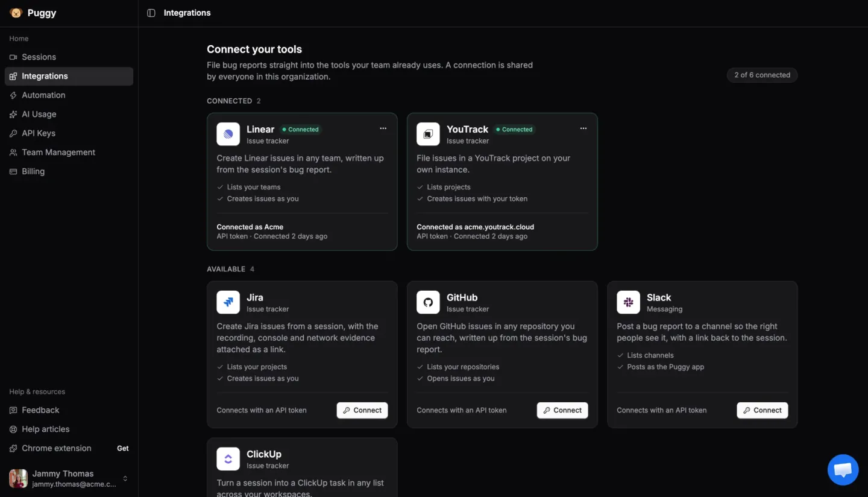868x497 pixels.
Task: Open AI Usage page
Action: [69, 114]
